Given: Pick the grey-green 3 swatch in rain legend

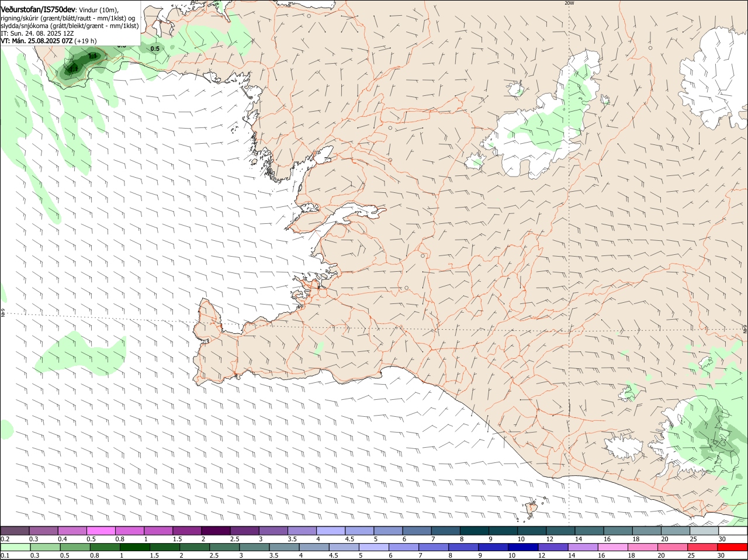Looking at the screenshot, I should click(x=254, y=547).
